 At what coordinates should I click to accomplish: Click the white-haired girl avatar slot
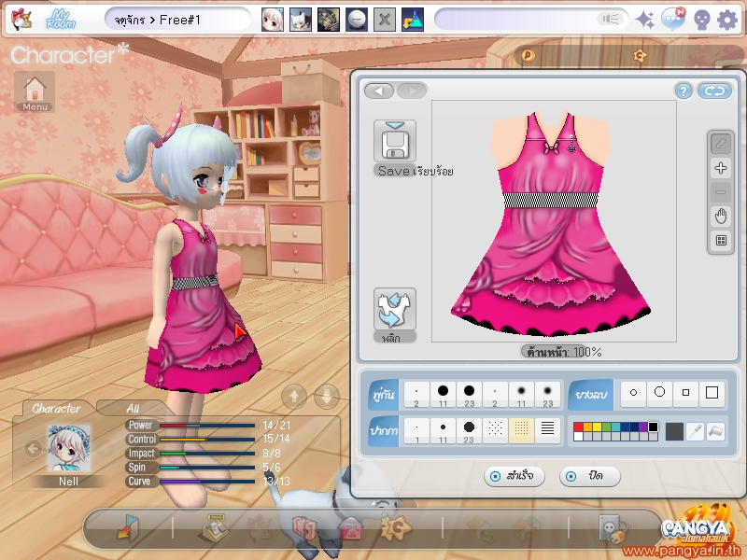273,20
